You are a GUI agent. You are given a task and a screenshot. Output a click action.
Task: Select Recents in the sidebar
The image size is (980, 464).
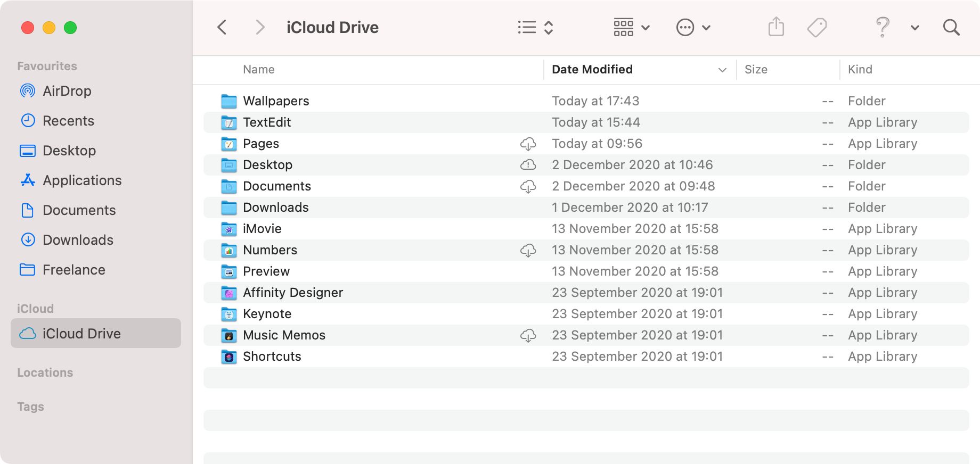[x=96, y=121]
